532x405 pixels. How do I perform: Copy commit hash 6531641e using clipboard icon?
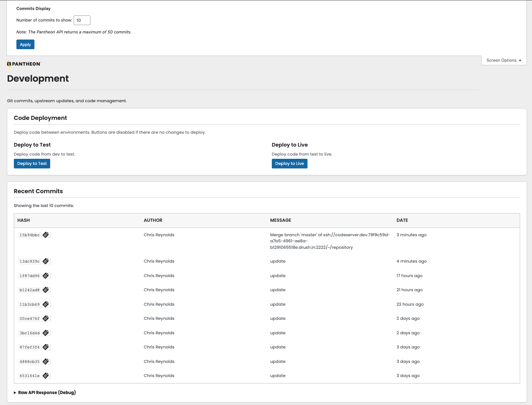click(x=46, y=375)
